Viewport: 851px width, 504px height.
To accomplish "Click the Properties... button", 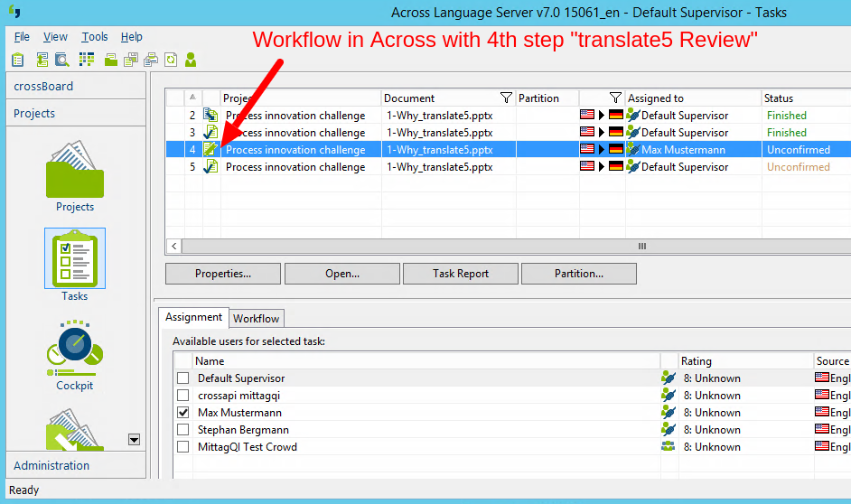I will point(223,274).
